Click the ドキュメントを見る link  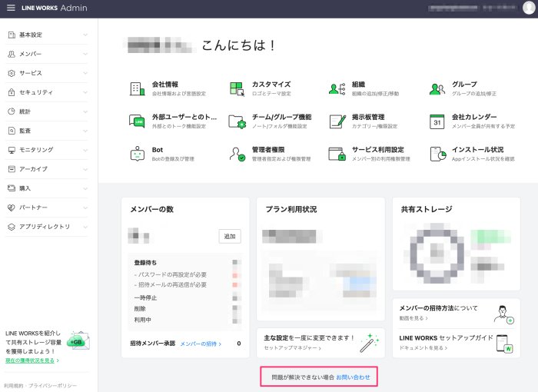pos(423,347)
